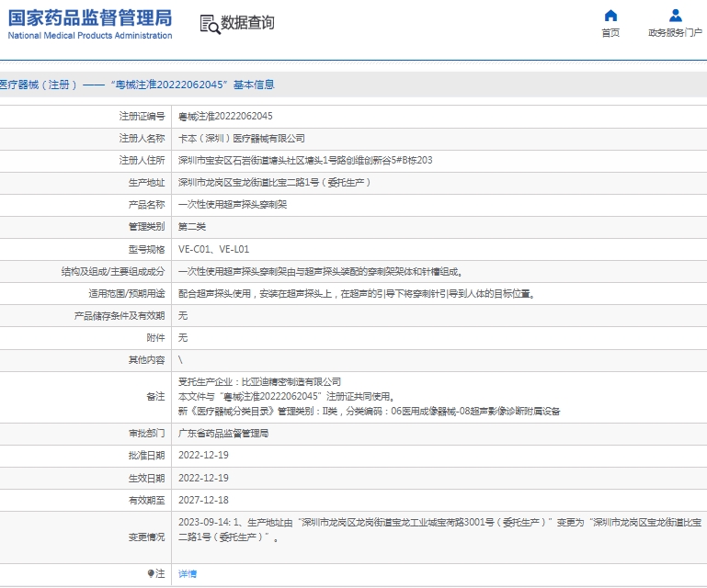
Task: Click the lightbulb icon beside 注
Action: click(x=151, y=573)
